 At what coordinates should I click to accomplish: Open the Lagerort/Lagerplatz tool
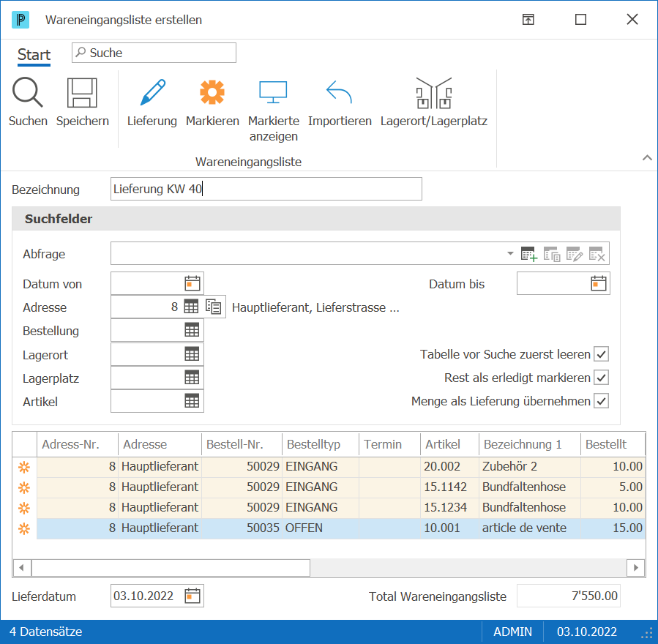pos(434,93)
